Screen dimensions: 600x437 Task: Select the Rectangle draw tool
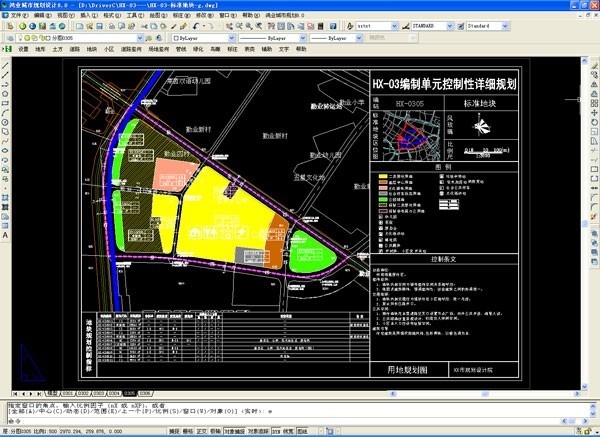coord(5,101)
